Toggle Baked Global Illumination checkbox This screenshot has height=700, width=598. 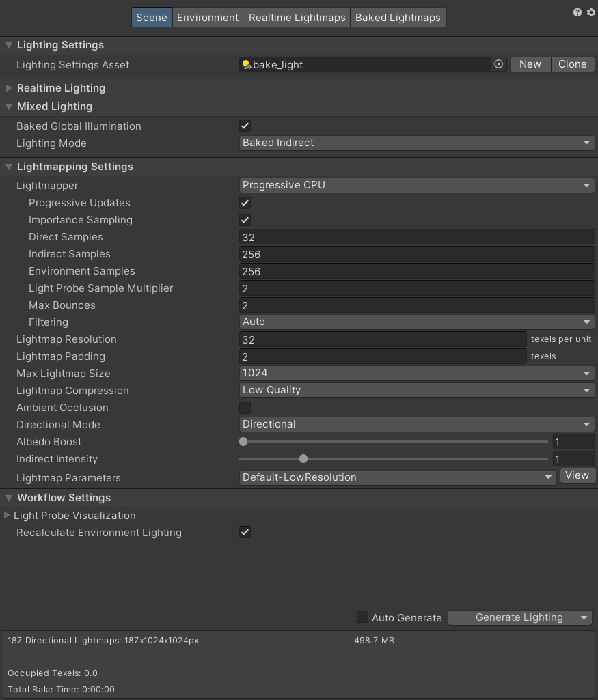coord(245,126)
